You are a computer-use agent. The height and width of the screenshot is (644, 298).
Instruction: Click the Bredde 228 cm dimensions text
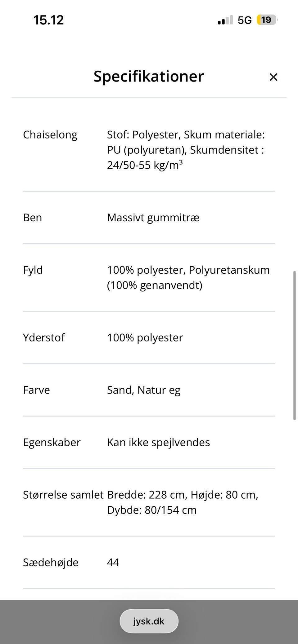(x=183, y=502)
